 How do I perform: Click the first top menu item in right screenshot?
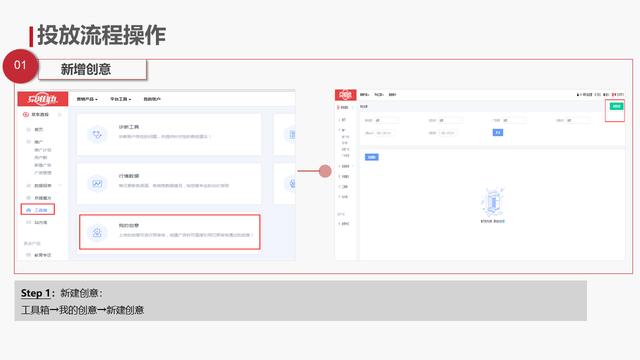[x=364, y=95]
